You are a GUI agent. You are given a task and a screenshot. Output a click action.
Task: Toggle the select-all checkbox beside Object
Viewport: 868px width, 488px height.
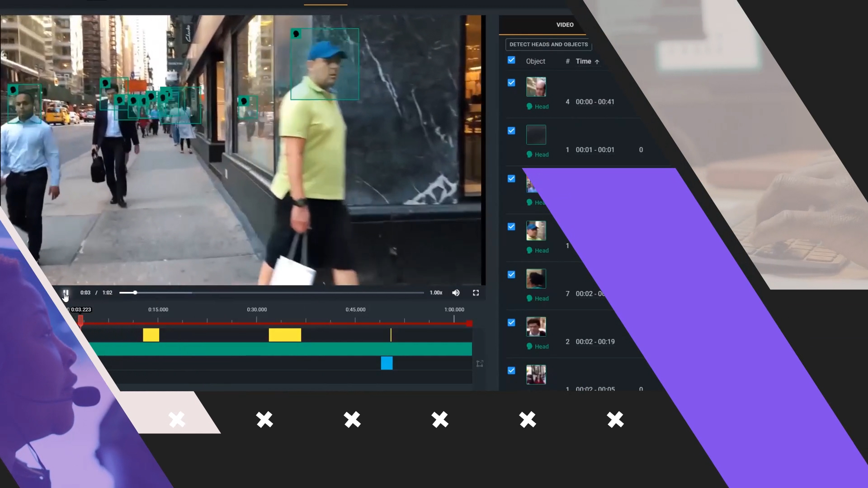click(511, 60)
